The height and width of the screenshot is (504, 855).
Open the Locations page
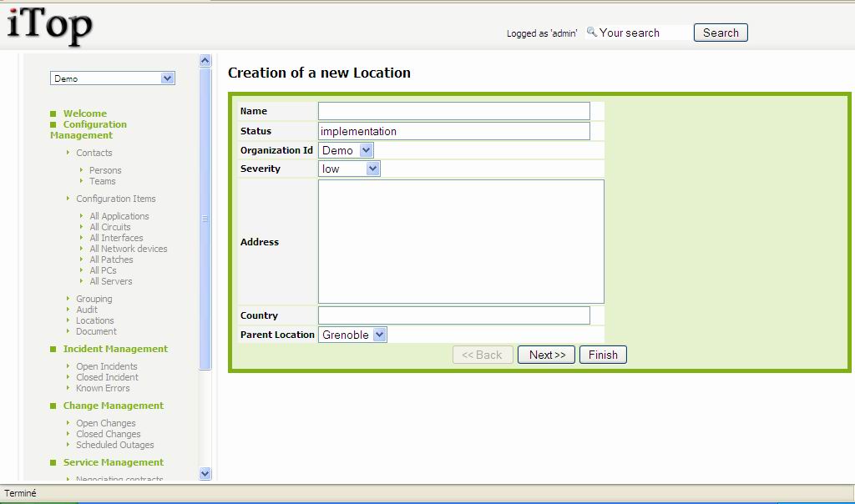point(95,320)
